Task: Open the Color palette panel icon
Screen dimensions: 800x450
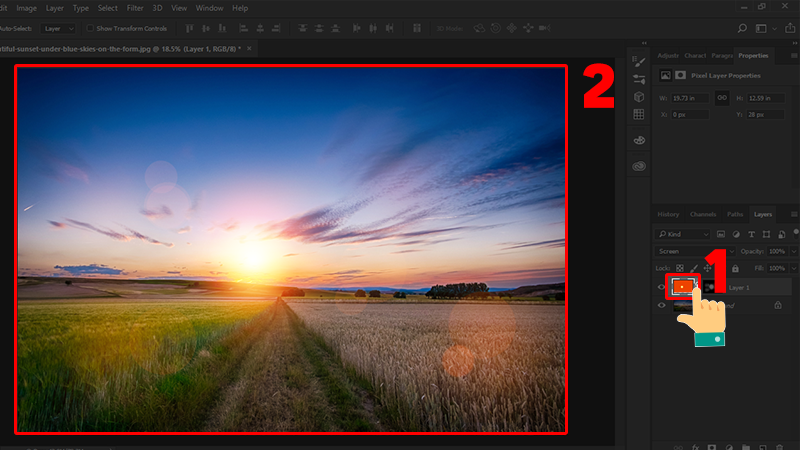Action: [639, 140]
